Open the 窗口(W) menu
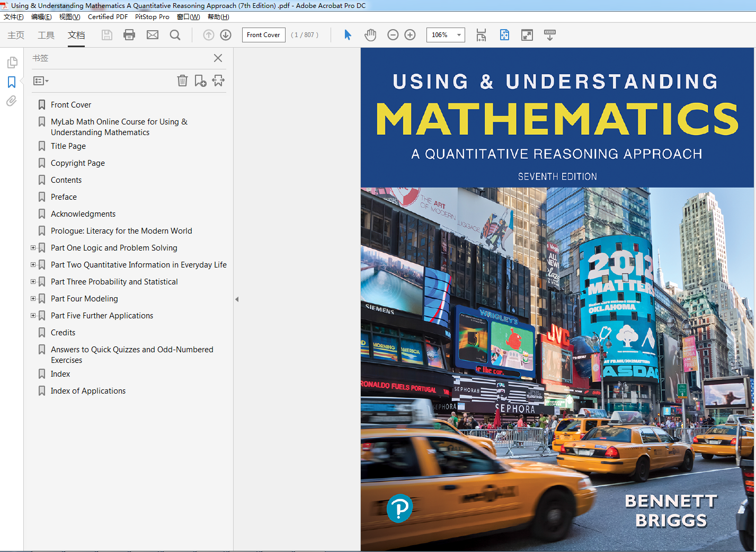756x552 pixels. tap(188, 17)
